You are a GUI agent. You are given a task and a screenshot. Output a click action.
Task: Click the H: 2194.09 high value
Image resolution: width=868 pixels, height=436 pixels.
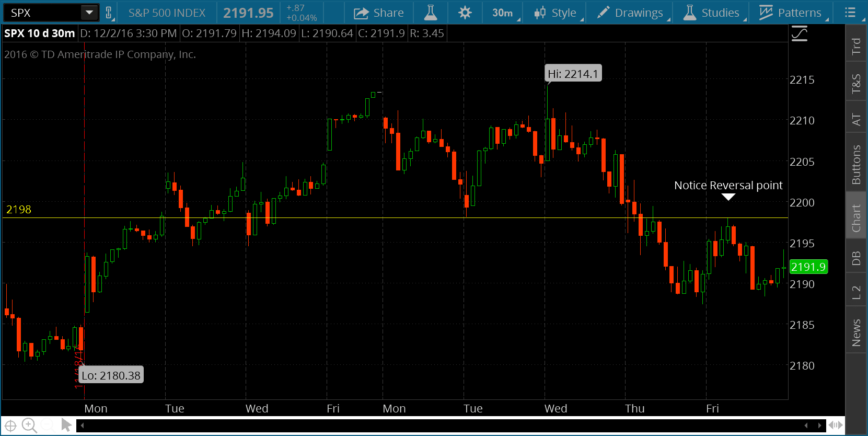point(269,33)
